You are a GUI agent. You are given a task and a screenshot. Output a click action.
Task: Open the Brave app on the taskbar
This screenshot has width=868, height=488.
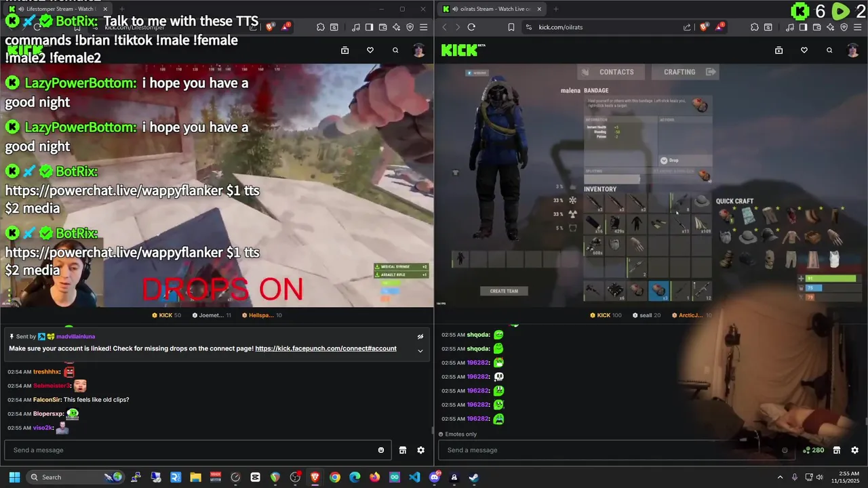coord(315,477)
